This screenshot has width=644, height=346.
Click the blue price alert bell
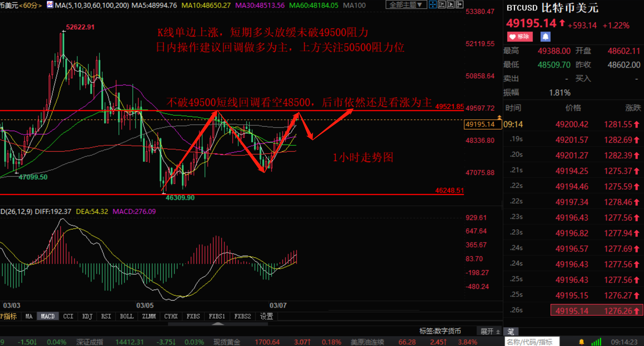545,37
